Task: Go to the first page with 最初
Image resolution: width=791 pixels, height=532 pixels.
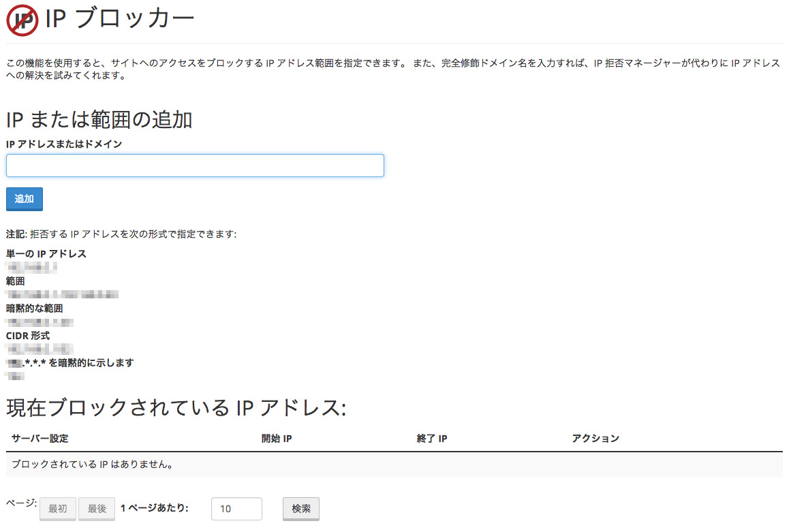Action: pyautogui.click(x=57, y=509)
